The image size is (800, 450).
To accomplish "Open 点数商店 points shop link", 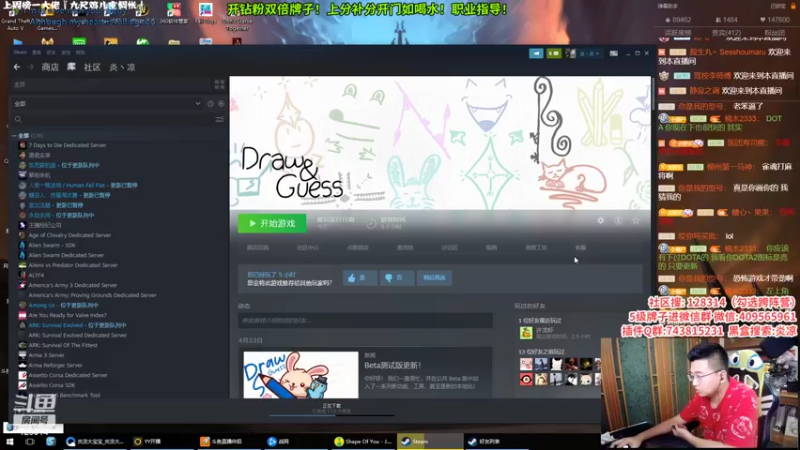I will tap(357, 247).
